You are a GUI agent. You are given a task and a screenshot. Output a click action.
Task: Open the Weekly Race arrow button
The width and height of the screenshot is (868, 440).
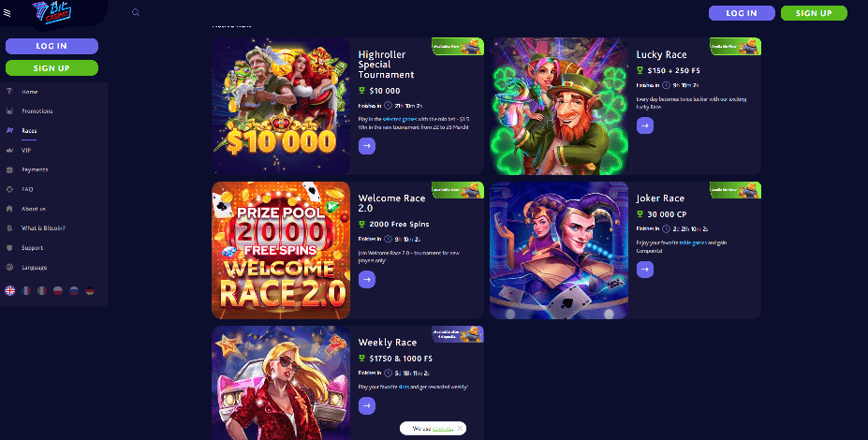pyautogui.click(x=367, y=405)
